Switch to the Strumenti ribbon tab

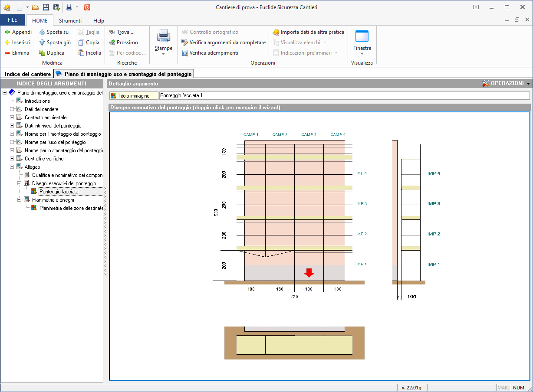[70, 20]
